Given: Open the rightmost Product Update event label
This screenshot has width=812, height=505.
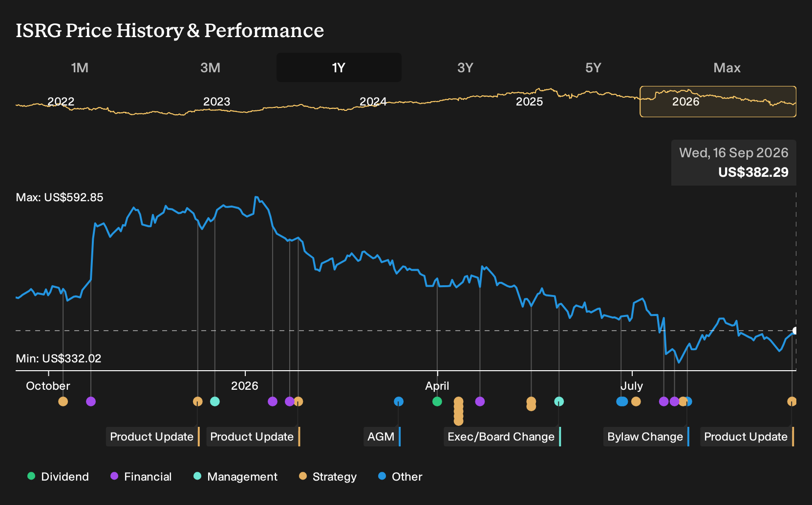Looking at the screenshot, I should (x=747, y=437).
